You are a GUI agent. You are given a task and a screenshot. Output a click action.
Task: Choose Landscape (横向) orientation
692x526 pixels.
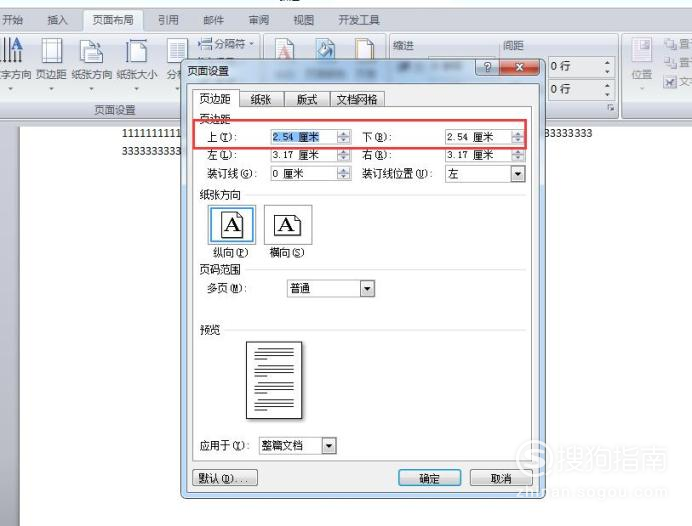tap(288, 225)
